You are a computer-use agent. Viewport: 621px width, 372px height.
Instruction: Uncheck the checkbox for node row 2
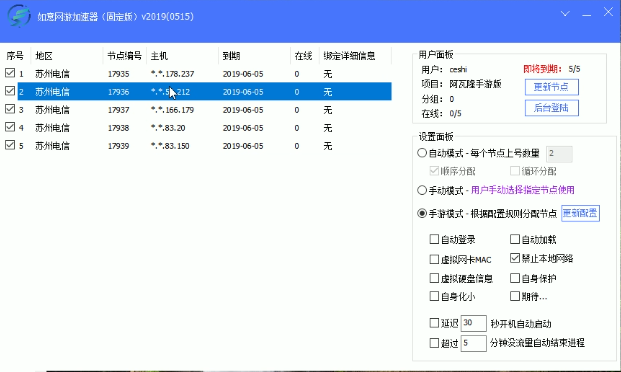pos(10,91)
